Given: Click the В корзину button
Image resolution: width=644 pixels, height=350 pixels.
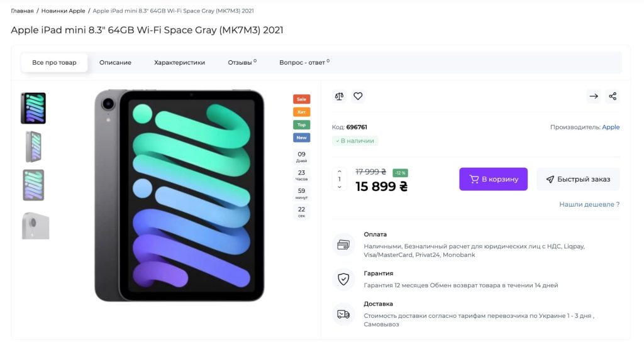Looking at the screenshot, I should [x=493, y=179].
